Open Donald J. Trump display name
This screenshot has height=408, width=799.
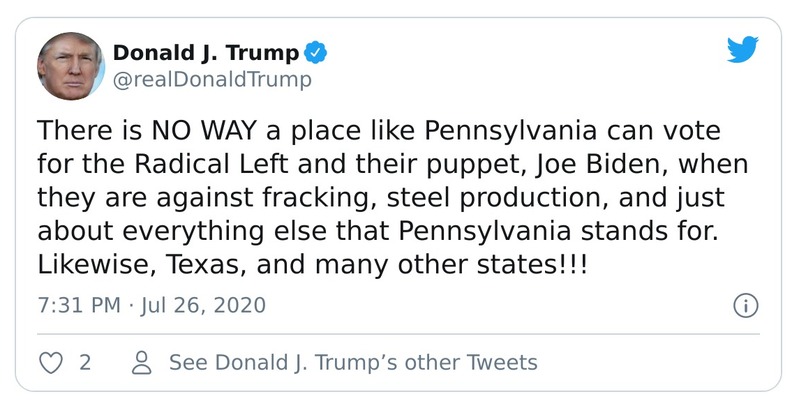[205, 52]
